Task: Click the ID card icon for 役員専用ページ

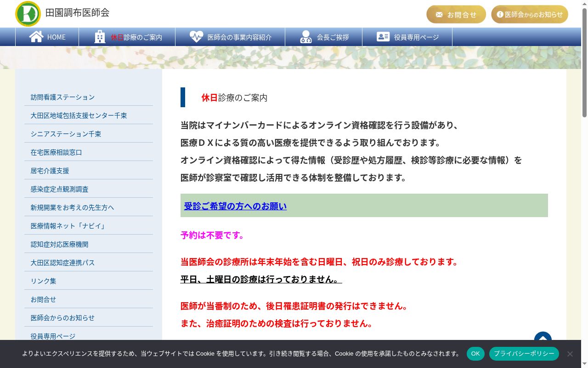Action: click(383, 37)
